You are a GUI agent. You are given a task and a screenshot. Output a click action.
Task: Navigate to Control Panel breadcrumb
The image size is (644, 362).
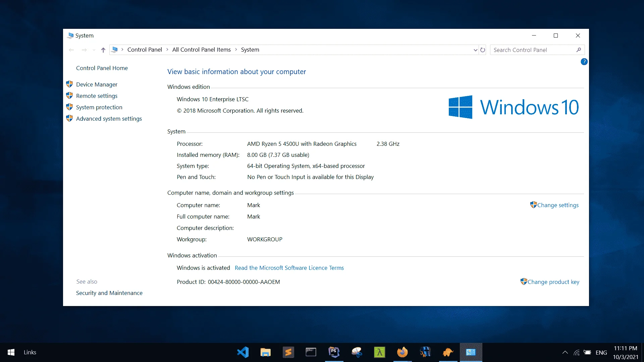145,50
